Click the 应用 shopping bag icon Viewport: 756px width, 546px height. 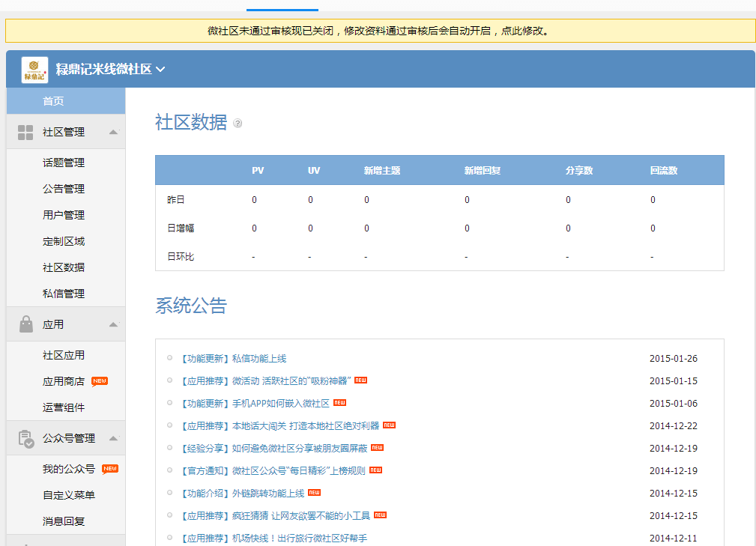point(26,324)
